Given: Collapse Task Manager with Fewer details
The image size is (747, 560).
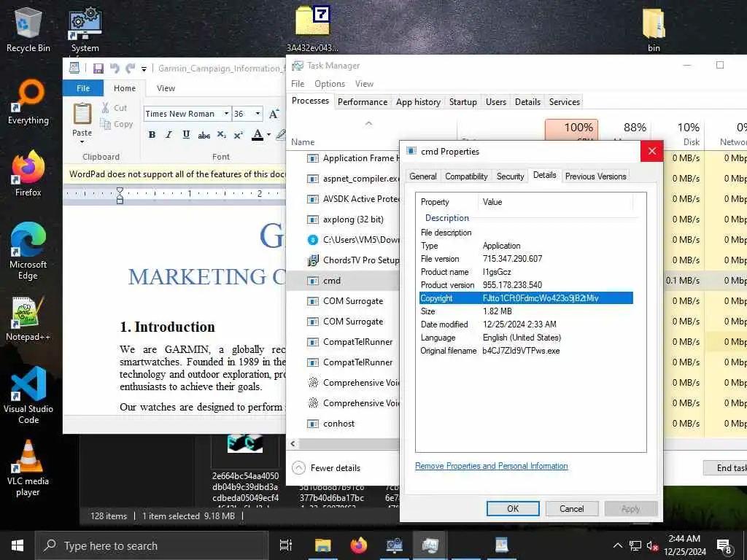Looking at the screenshot, I should (x=326, y=468).
